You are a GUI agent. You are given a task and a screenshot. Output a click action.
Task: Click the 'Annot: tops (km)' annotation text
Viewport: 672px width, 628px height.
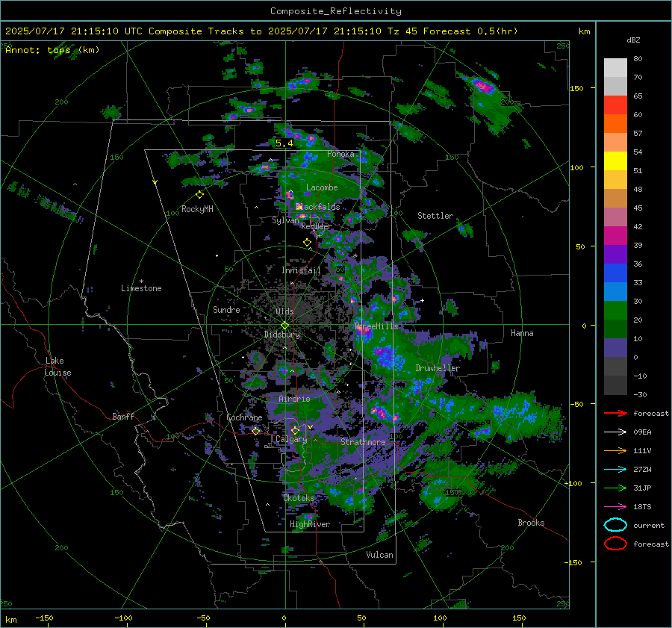(x=52, y=50)
